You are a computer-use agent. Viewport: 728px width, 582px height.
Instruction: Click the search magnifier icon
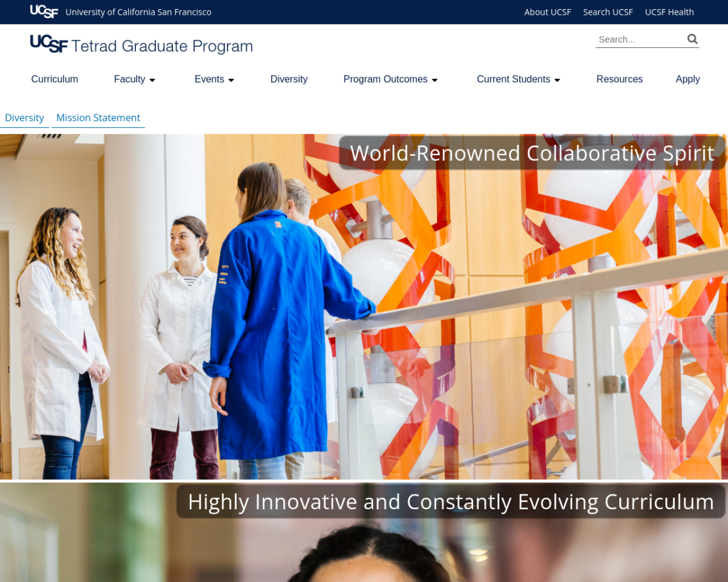(692, 39)
